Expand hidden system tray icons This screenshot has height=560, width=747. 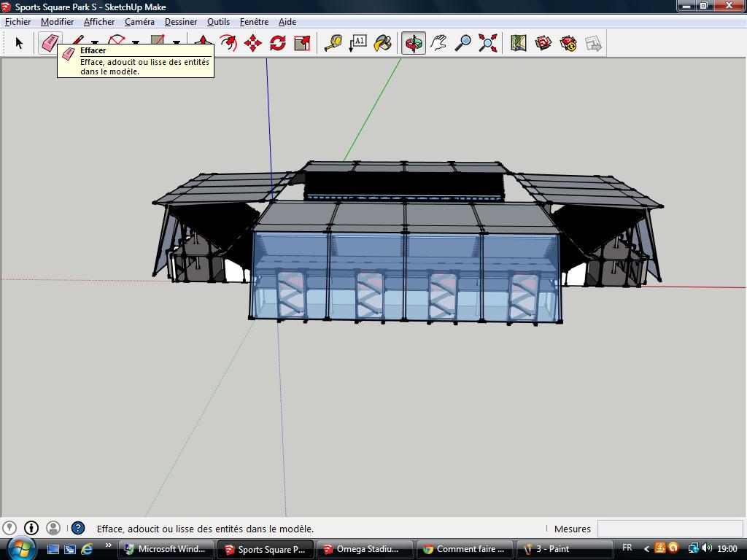pyautogui.click(x=646, y=548)
